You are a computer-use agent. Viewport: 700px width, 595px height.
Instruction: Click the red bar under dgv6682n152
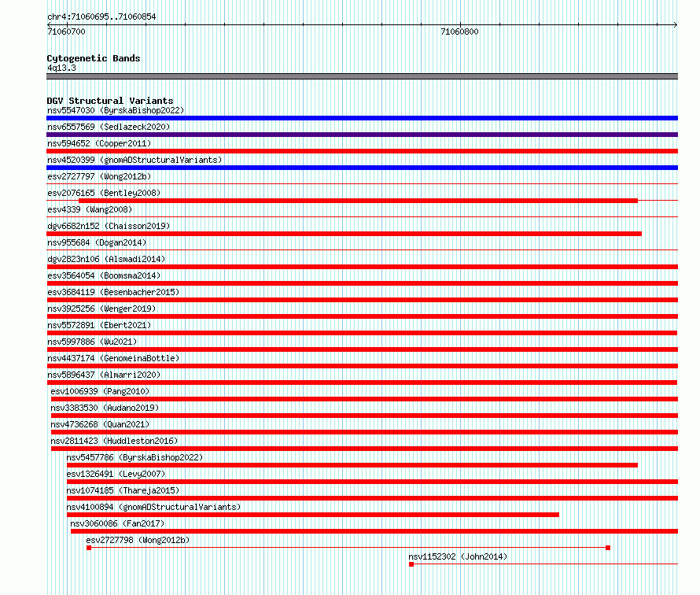pyautogui.click(x=344, y=234)
